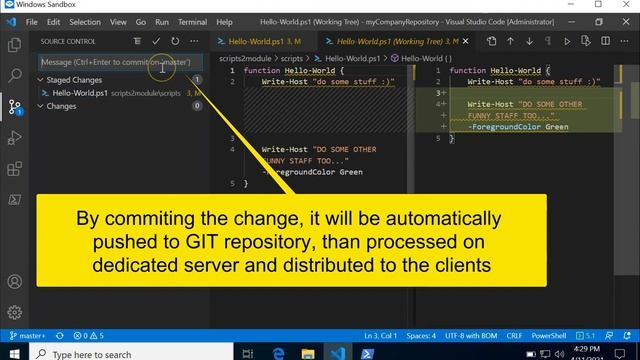This screenshot has width=640, height=360.
Task: Click Changes count badge 0
Action: pyautogui.click(x=197, y=106)
